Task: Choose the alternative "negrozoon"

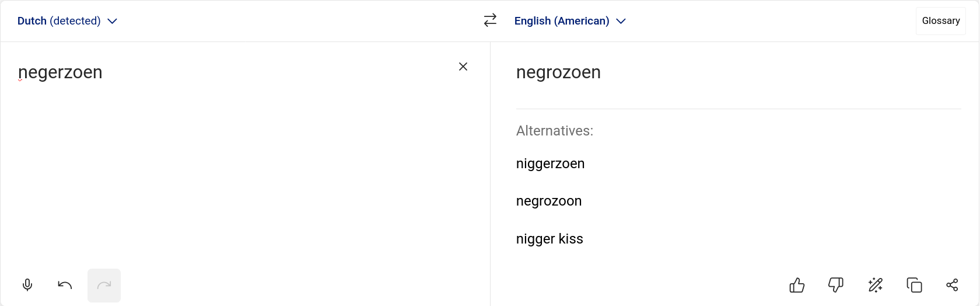Action: coord(548,201)
